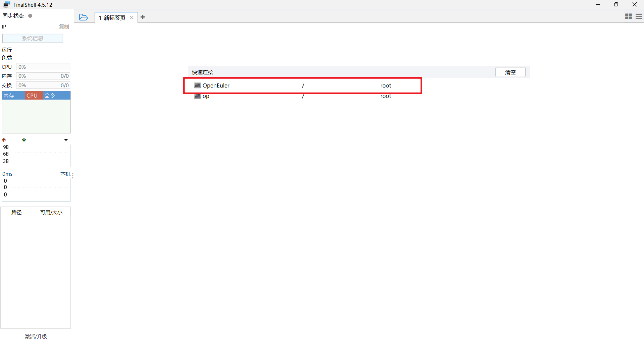
Task: Click the sidebar resize grip dots
Action: click(72, 176)
